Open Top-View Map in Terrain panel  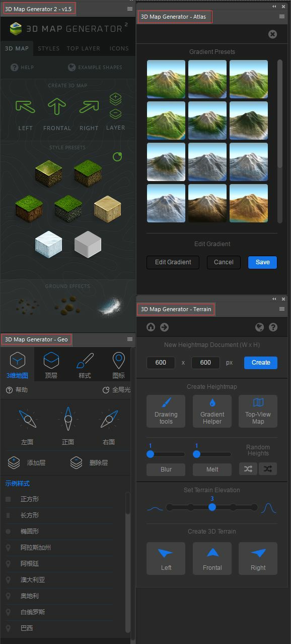pyautogui.click(x=258, y=411)
